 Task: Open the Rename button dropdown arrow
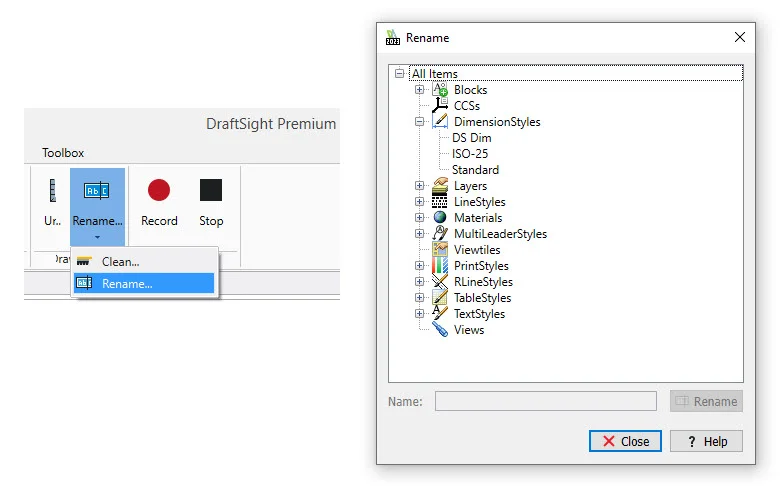[x=97, y=237]
